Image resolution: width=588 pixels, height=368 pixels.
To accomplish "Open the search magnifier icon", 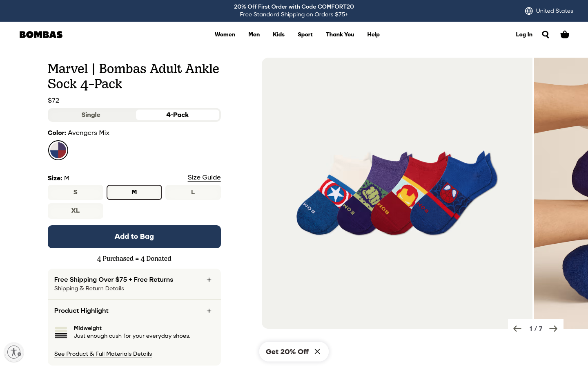I will pos(546,34).
